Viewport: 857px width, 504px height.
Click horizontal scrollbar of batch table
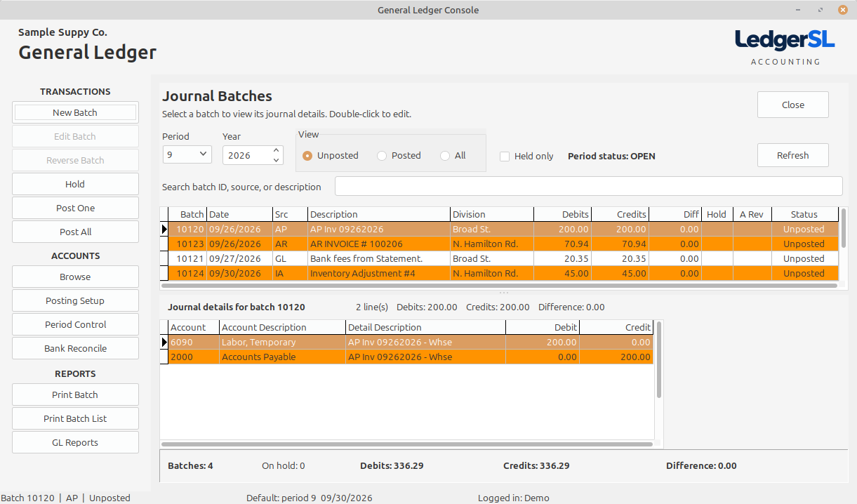[499, 286]
